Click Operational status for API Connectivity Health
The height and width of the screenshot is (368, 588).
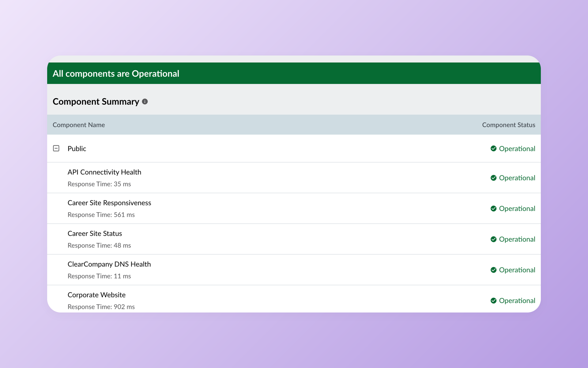[x=517, y=178]
